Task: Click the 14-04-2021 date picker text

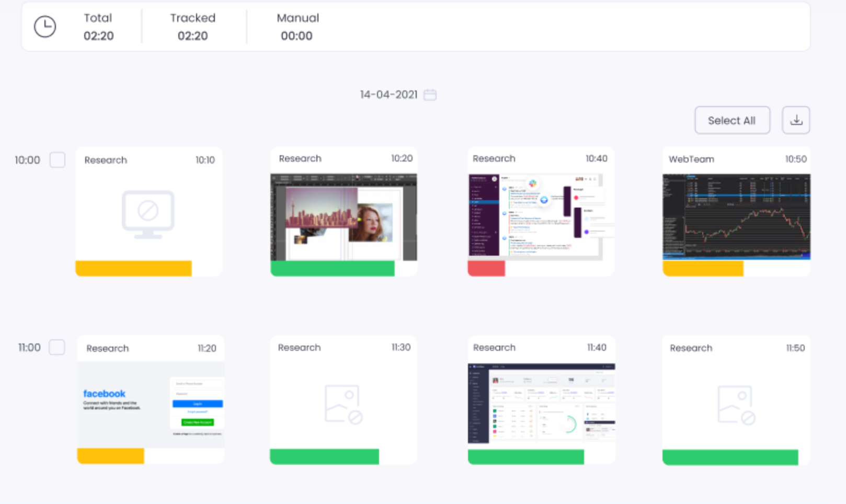Action: pos(388,95)
